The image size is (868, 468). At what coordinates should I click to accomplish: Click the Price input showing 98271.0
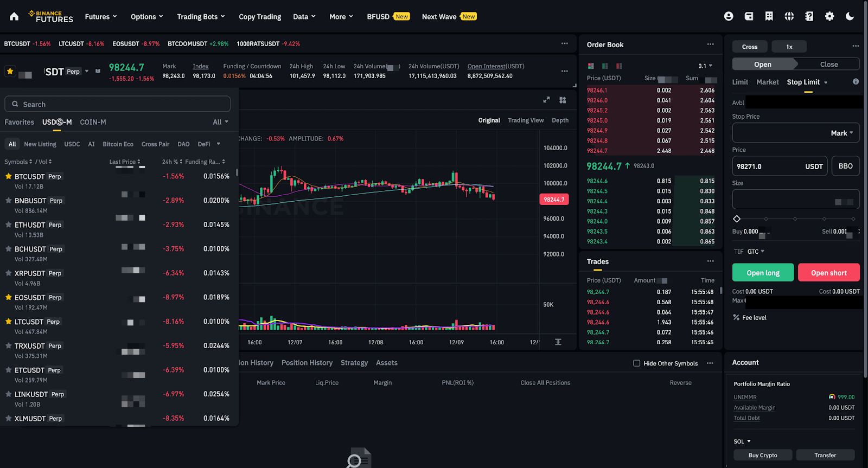pyautogui.click(x=780, y=166)
